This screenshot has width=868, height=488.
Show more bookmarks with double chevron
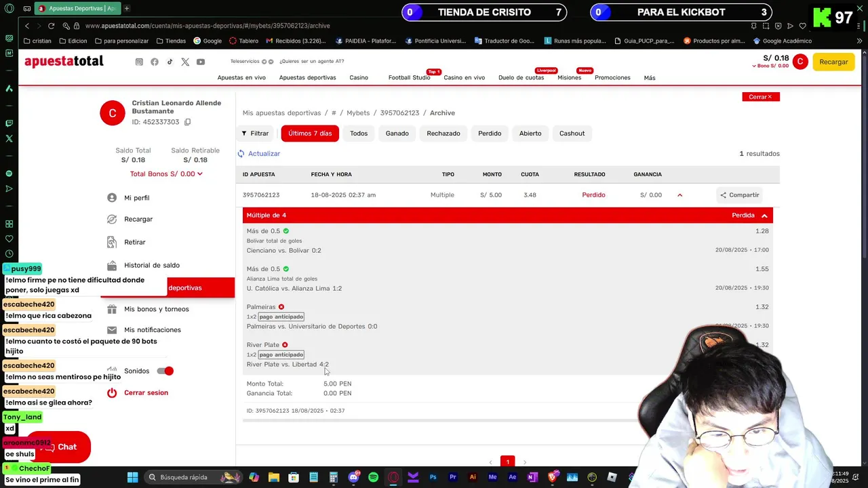pyautogui.click(x=860, y=41)
